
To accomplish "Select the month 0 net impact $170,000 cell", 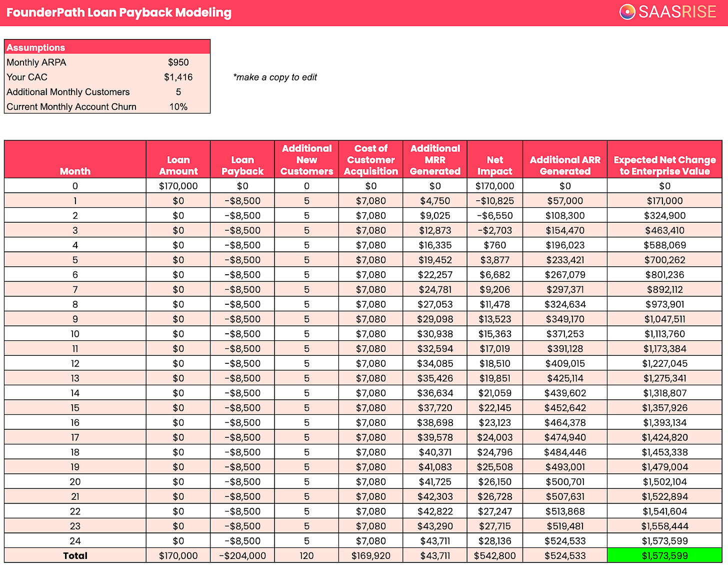I will coord(495,186).
